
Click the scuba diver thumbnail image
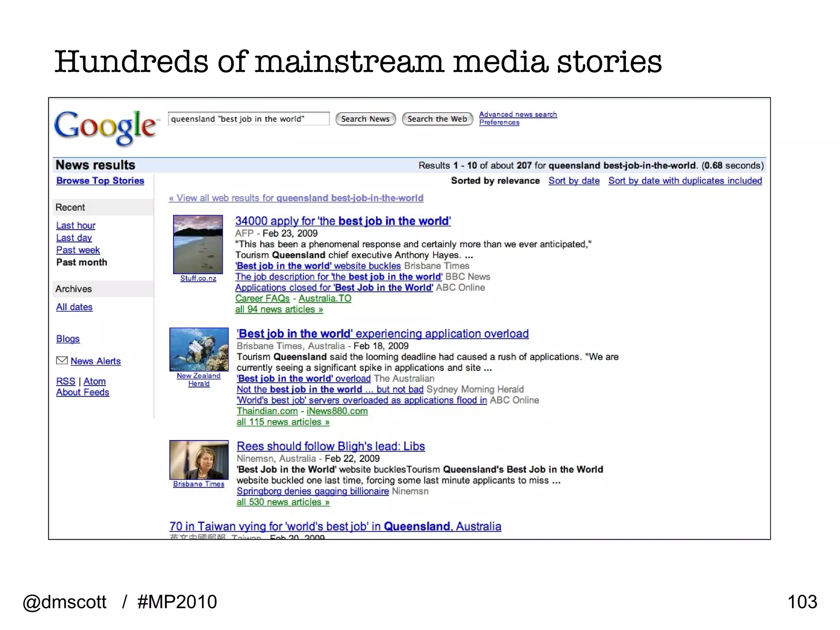[199, 349]
